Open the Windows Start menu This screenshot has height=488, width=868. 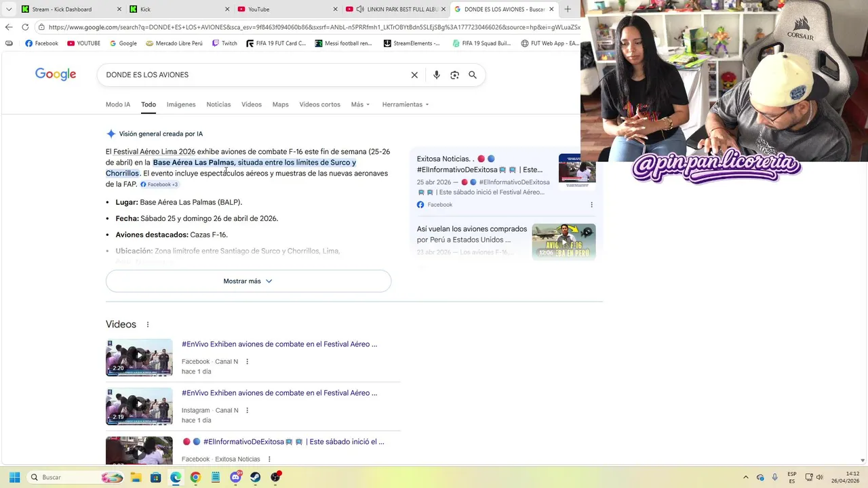point(14,477)
